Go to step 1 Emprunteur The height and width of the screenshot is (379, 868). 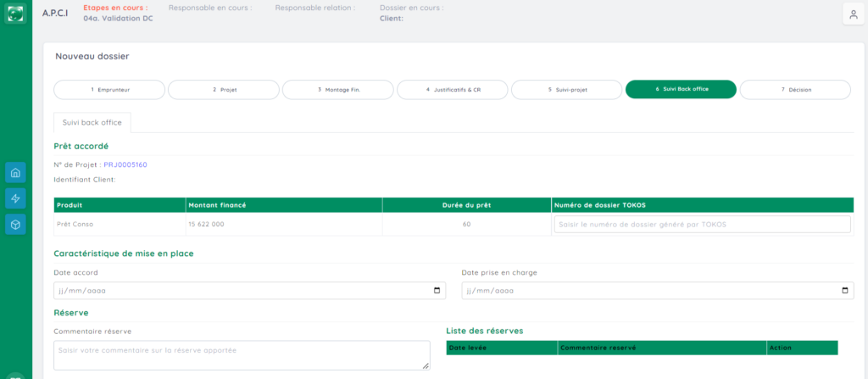[x=109, y=89]
